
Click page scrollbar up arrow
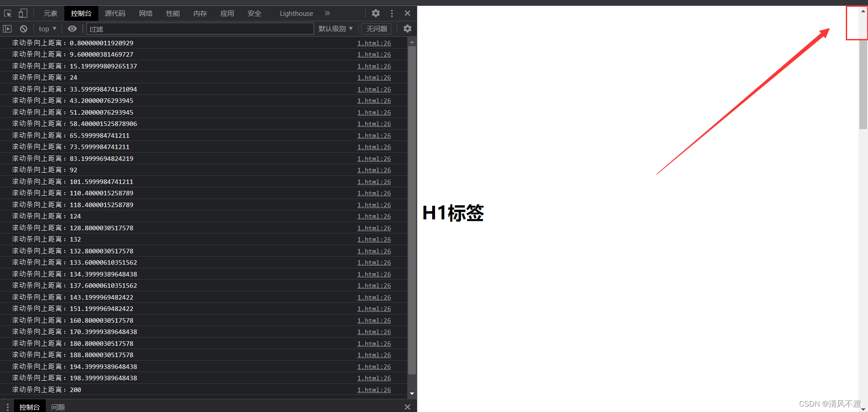[x=863, y=11]
